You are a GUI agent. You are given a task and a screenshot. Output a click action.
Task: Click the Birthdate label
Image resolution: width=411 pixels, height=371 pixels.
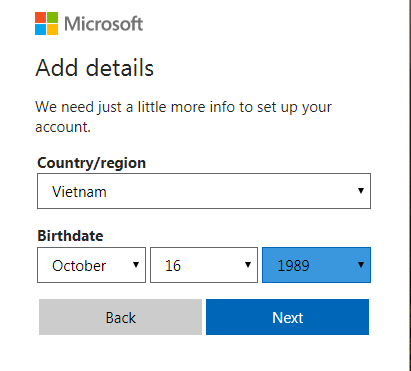[x=70, y=236]
